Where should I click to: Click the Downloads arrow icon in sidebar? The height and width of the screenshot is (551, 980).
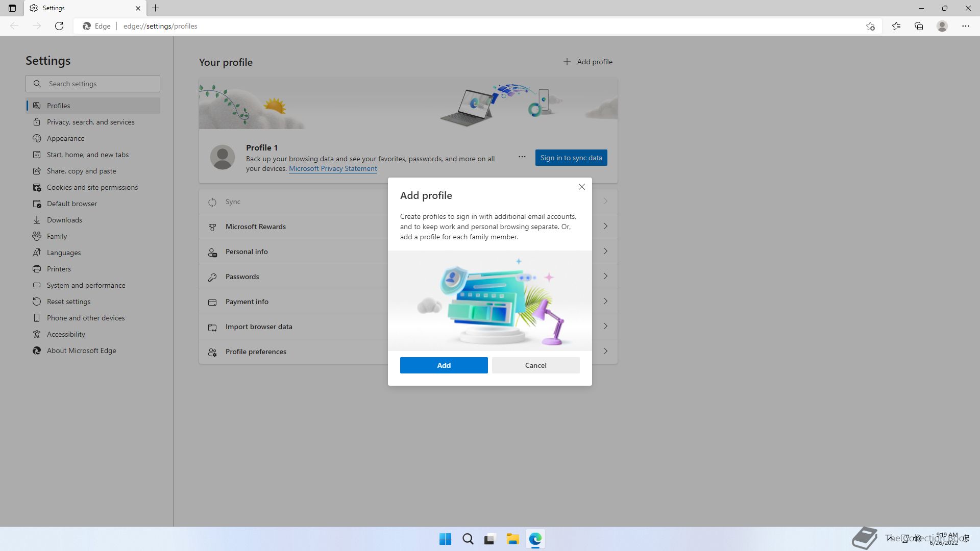click(37, 220)
